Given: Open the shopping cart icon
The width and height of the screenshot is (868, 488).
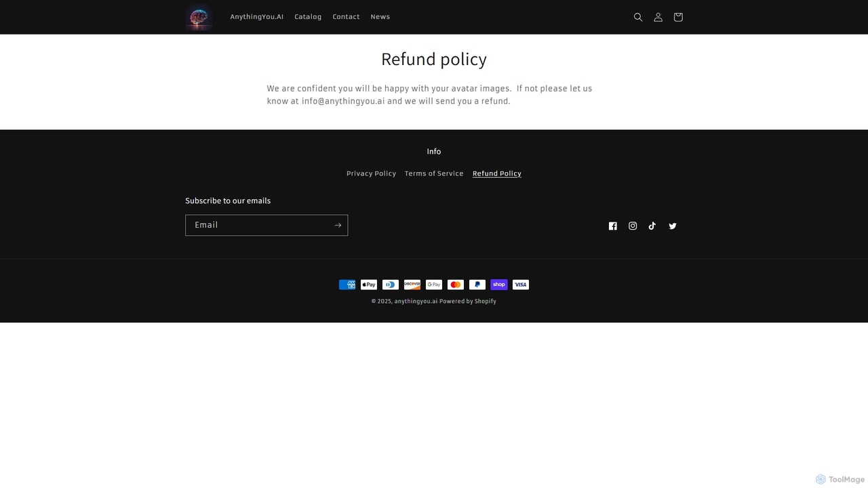Looking at the screenshot, I should tap(678, 17).
